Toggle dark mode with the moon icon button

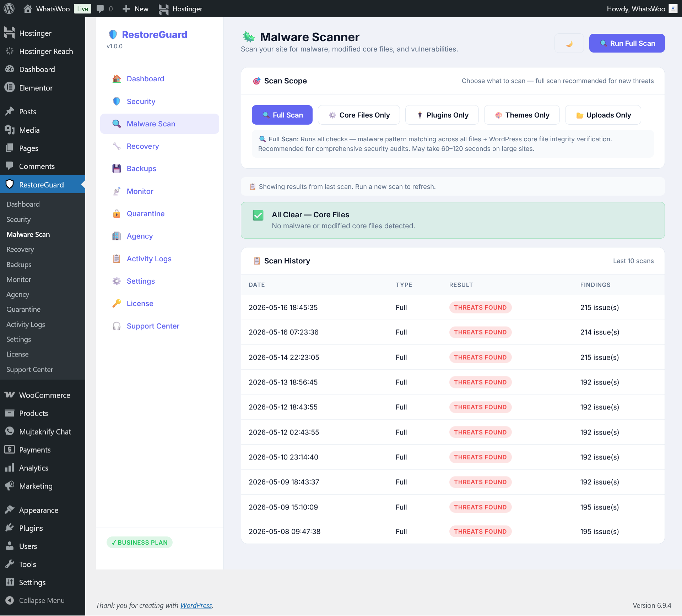569,43
